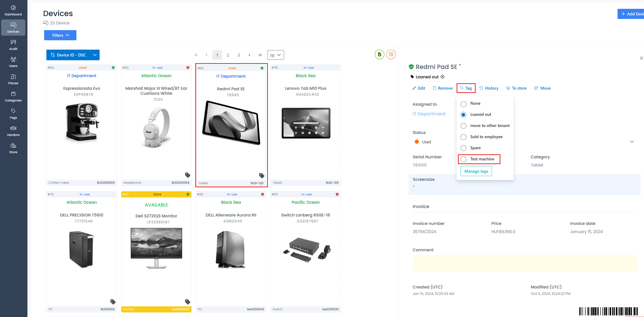Go to page 2
The image size is (644, 317).
point(228,55)
